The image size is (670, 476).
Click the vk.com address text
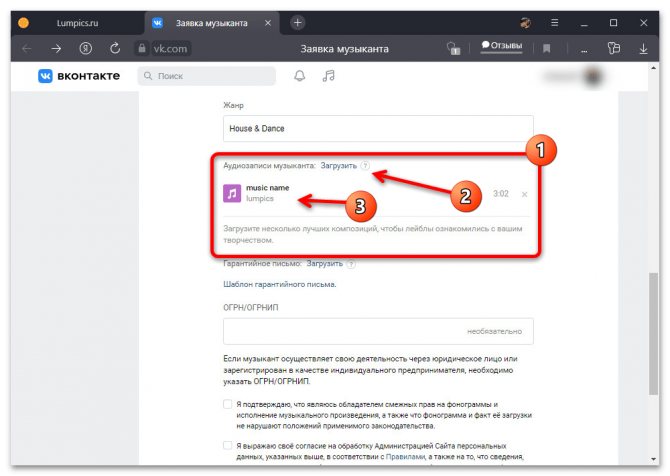[x=170, y=49]
